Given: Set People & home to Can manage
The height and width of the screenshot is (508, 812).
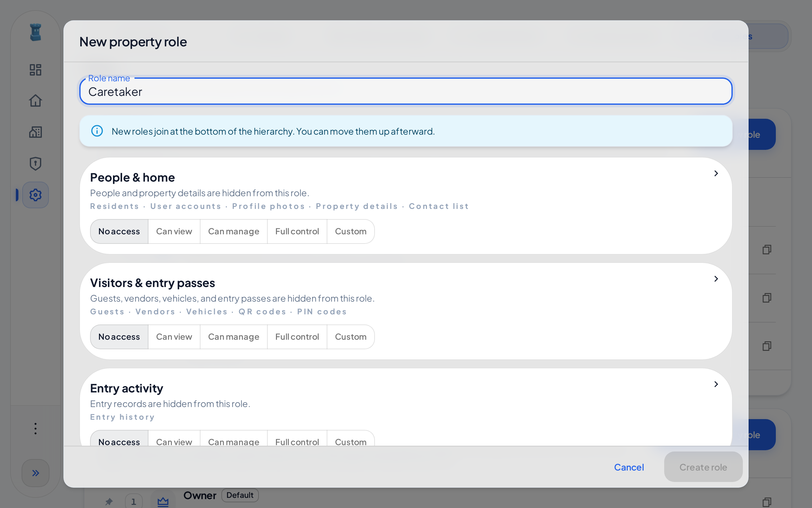Looking at the screenshot, I should tap(233, 231).
